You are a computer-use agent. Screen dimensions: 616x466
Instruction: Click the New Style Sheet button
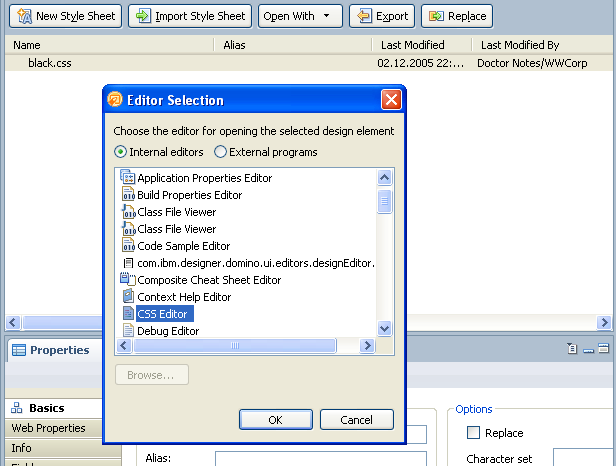click(x=63, y=16)
